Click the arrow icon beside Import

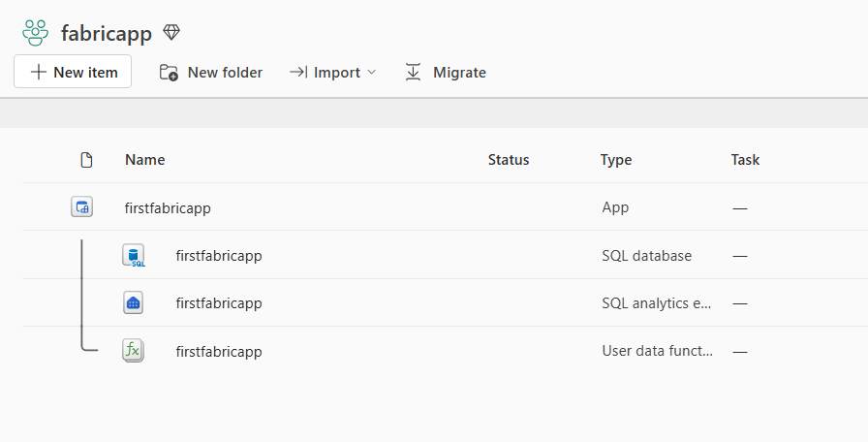tap(298, 72)
